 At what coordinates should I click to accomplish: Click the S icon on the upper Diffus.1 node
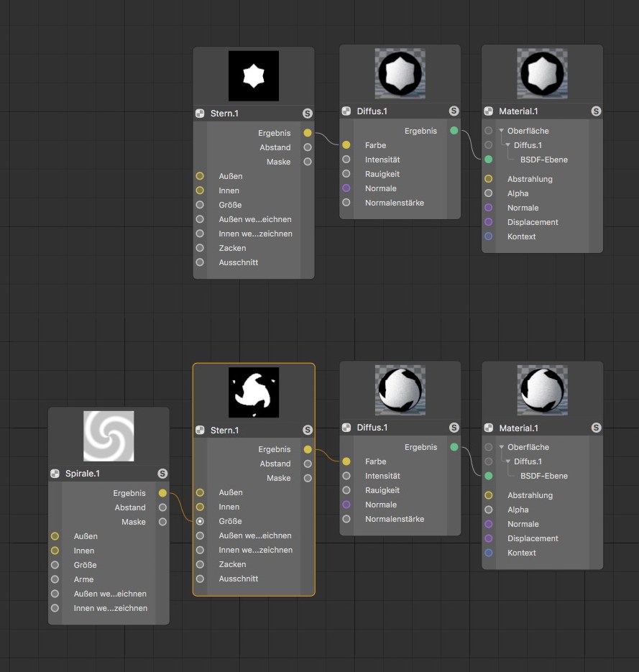[x=454, y=111]
